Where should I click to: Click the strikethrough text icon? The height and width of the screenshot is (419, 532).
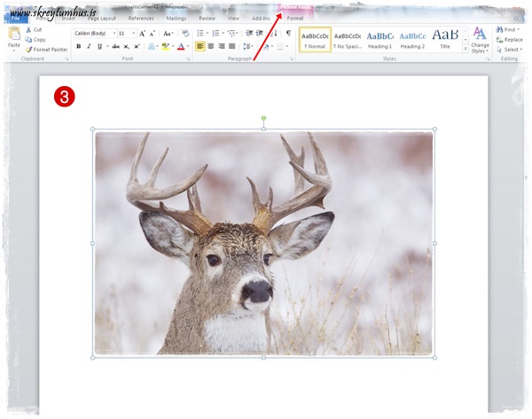click(115, 46)
